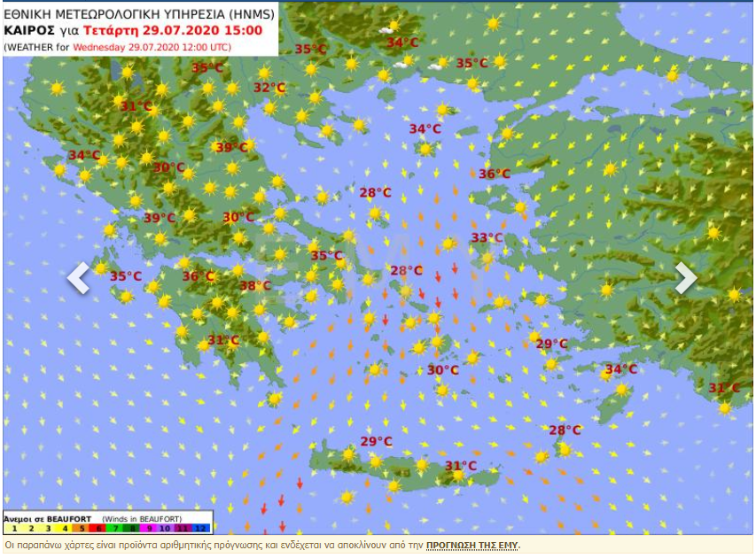
Task: Click the previous map arrow on left
Action: 78,277
